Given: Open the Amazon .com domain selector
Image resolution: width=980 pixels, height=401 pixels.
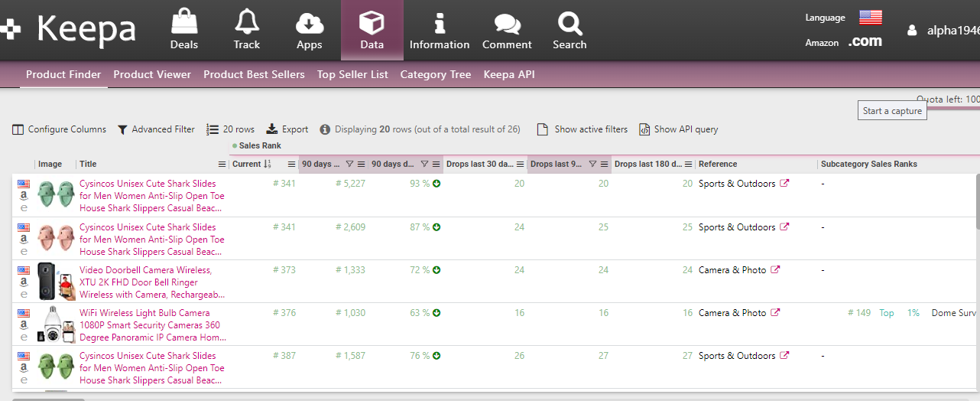Looking at the screenshot, I should (x=865, y=42).
